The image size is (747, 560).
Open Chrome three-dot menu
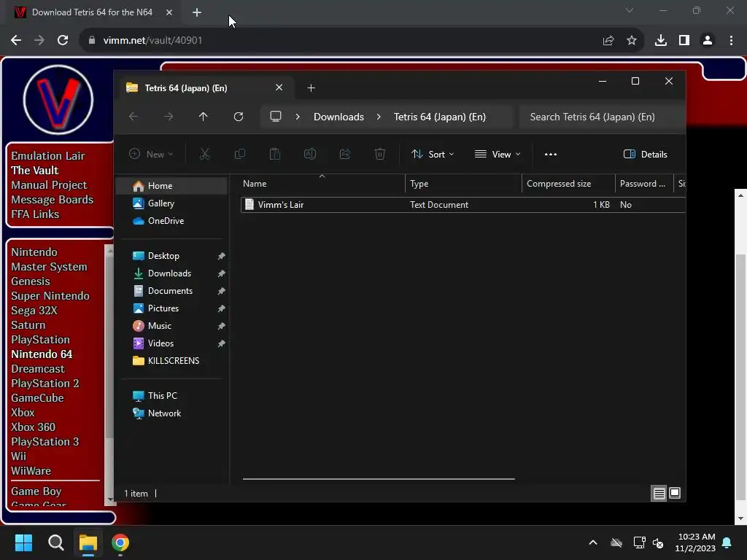click(731, 41)
